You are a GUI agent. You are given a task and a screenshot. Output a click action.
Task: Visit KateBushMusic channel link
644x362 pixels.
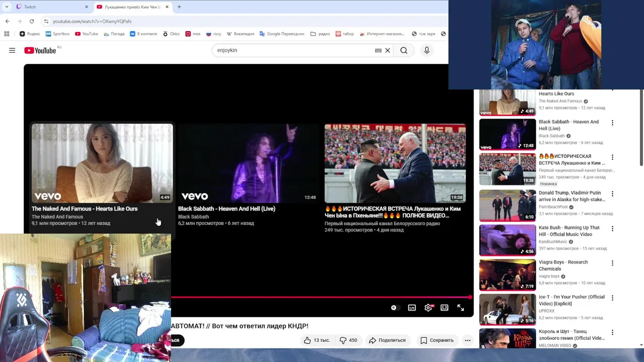tap(553, 241)
